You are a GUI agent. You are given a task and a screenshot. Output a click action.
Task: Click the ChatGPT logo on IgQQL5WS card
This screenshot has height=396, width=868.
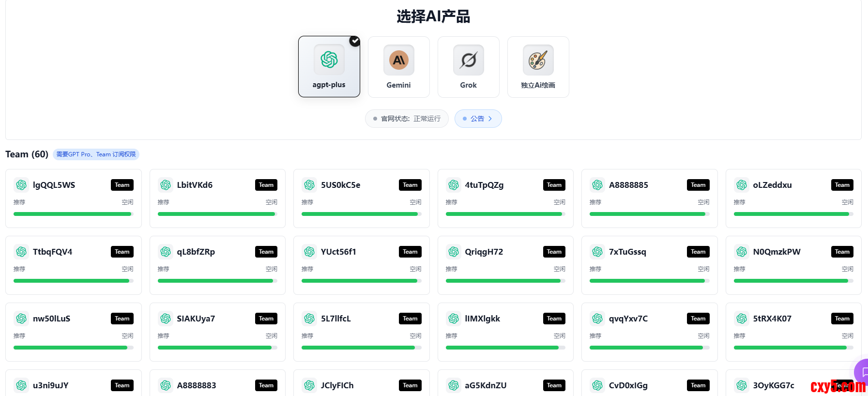(21, 185)
